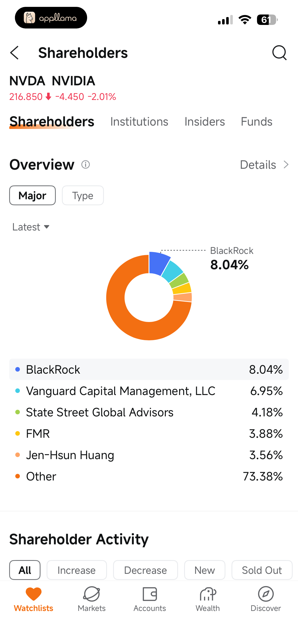Viewport: 298px width, 644px height.
Task: Tap the Wi-Fi status icon
Action: point(245,20)
